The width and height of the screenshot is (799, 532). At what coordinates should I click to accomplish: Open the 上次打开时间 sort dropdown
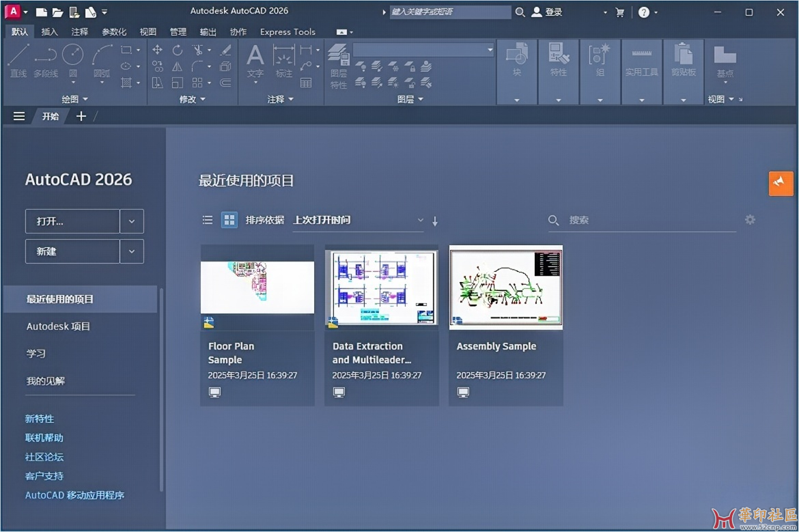pyautogui.click(x=359, y=220)
